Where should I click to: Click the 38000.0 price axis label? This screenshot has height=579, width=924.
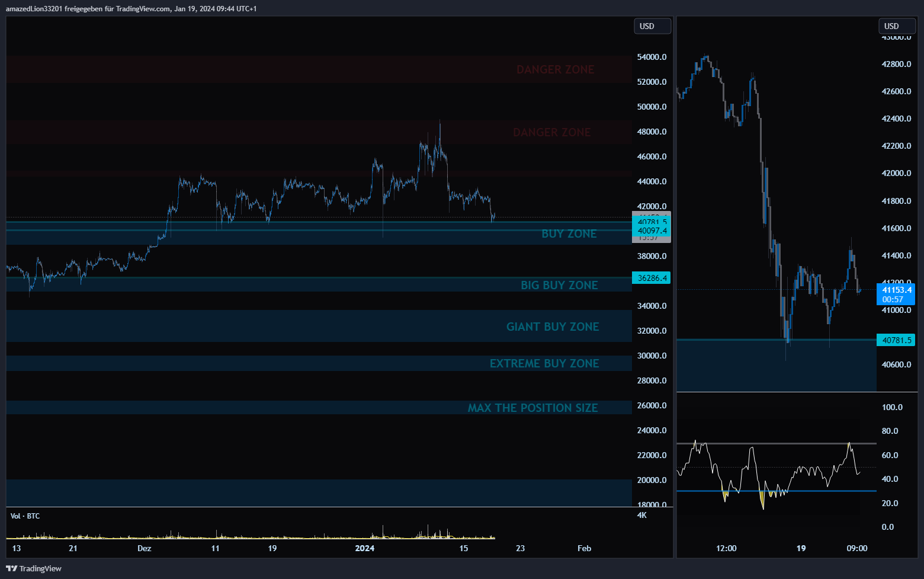[x=652, y=256]
